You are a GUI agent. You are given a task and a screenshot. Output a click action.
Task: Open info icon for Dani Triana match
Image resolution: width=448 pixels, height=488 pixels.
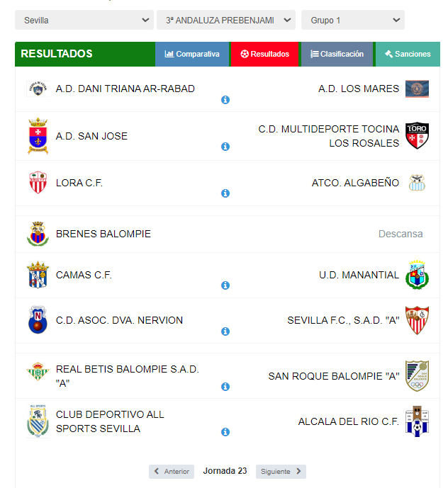point(225,100)
